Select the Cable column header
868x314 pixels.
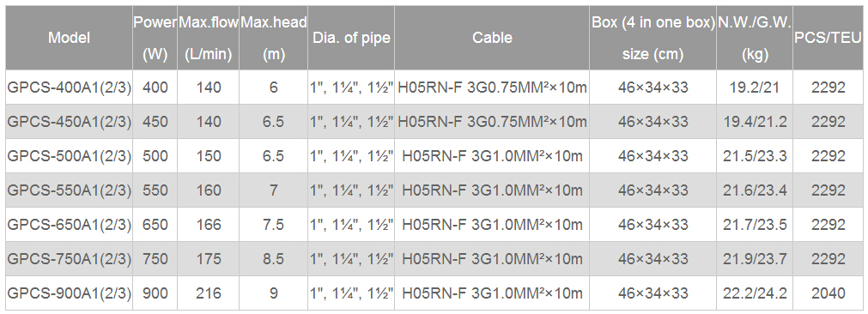pyautogui.click(x=492, y=38)
